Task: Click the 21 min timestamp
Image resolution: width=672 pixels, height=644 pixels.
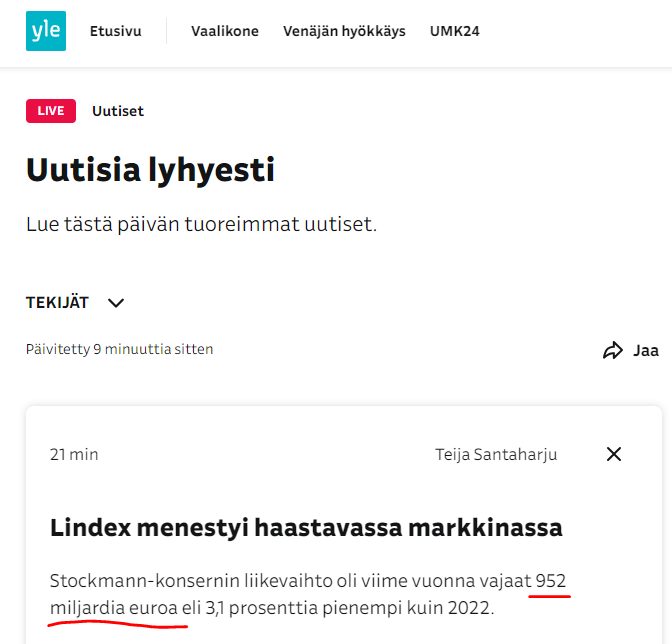Action: point(74,454)
